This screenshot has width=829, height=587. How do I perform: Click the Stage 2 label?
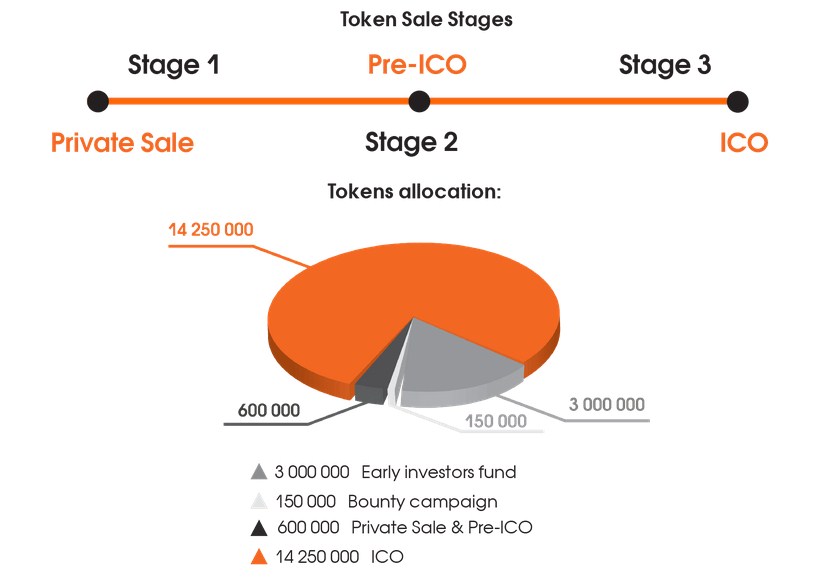411,143
